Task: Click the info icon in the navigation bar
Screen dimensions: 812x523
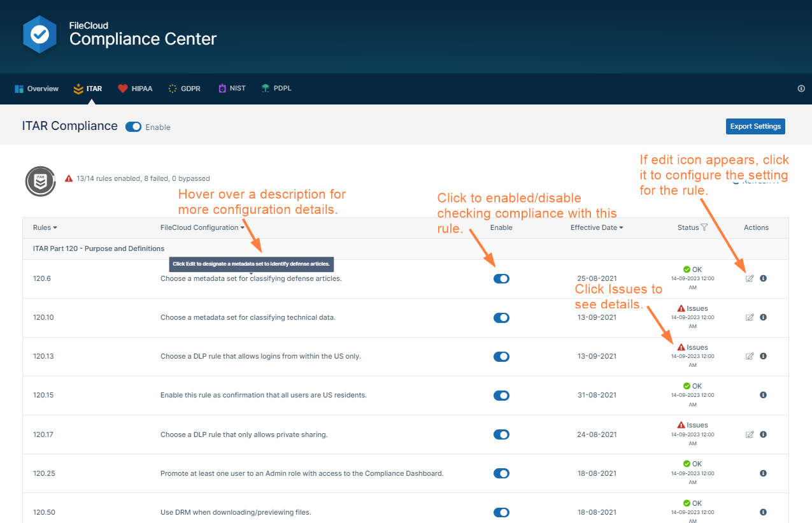Action: pos(801,89)
